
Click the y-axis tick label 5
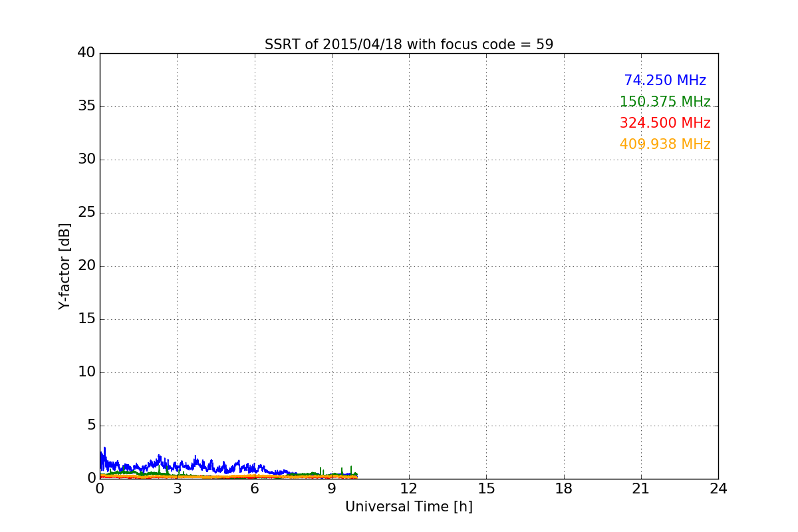(91, 425)
